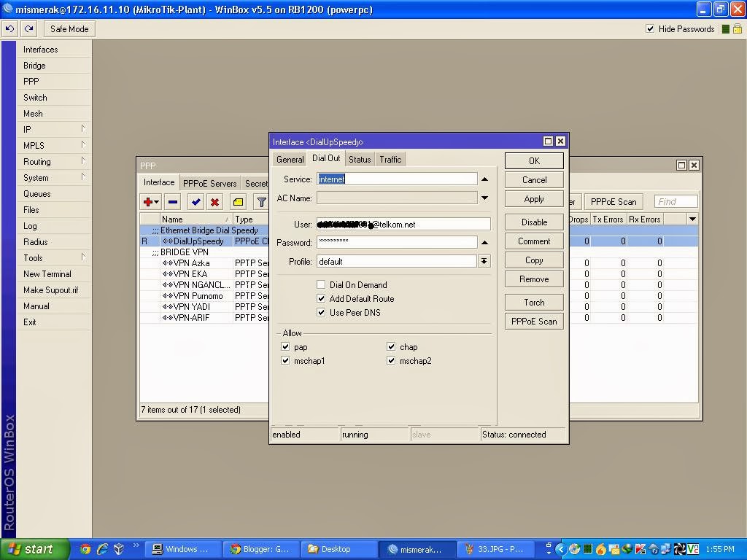Viewport: 747px width, 560px height.
Task: Click the PPPoE Scan button in PPP window
Action: click(614, 202)
